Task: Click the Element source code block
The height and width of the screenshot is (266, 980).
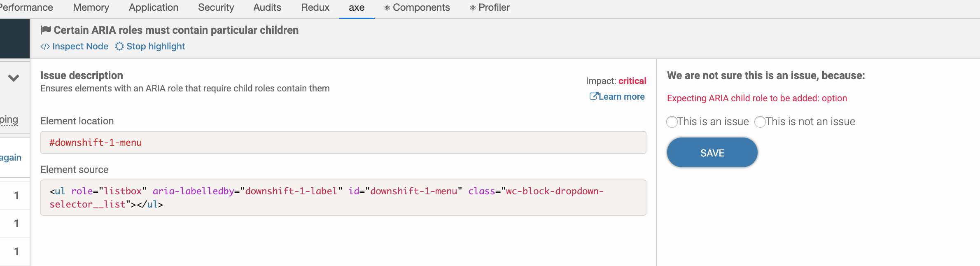Action: [343, 198]
